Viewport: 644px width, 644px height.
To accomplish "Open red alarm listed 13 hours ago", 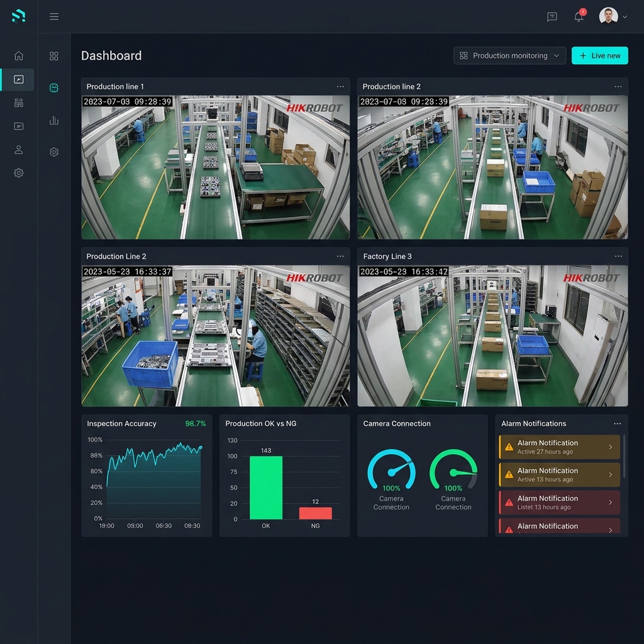I will click(559, 502).
